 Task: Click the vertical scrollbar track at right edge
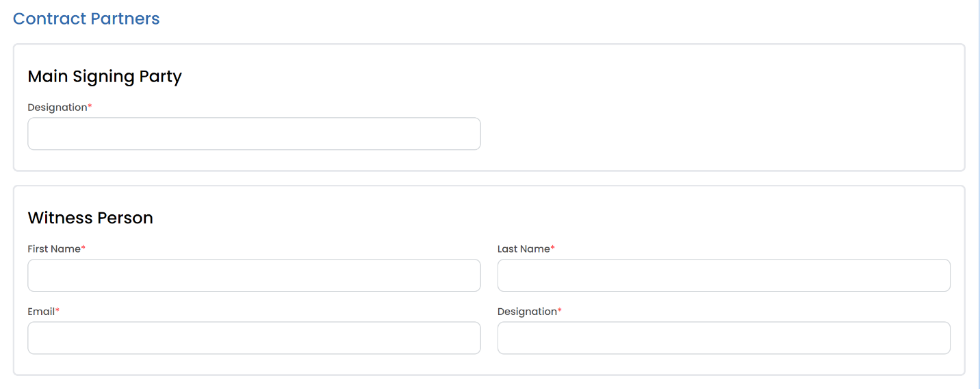pos(979,194)
